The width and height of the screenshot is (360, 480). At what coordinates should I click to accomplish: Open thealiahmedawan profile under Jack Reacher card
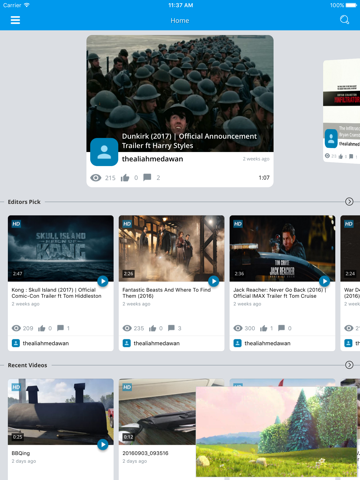[x=267, y=343]
